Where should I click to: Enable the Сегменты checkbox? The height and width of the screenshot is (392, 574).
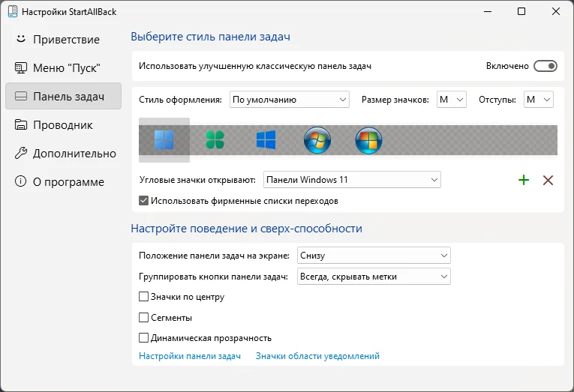(143, 317)
